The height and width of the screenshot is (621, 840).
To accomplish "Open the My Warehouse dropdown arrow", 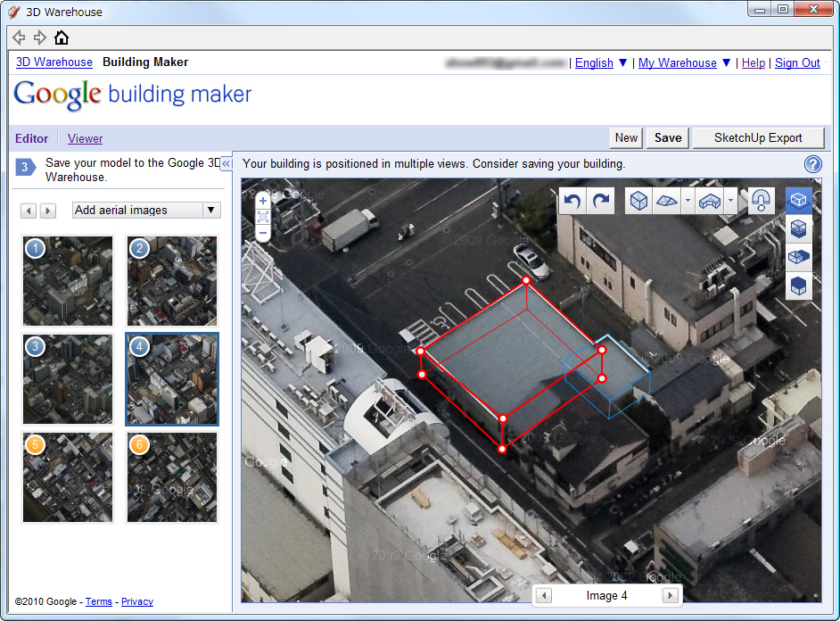I will coord(726,62).
